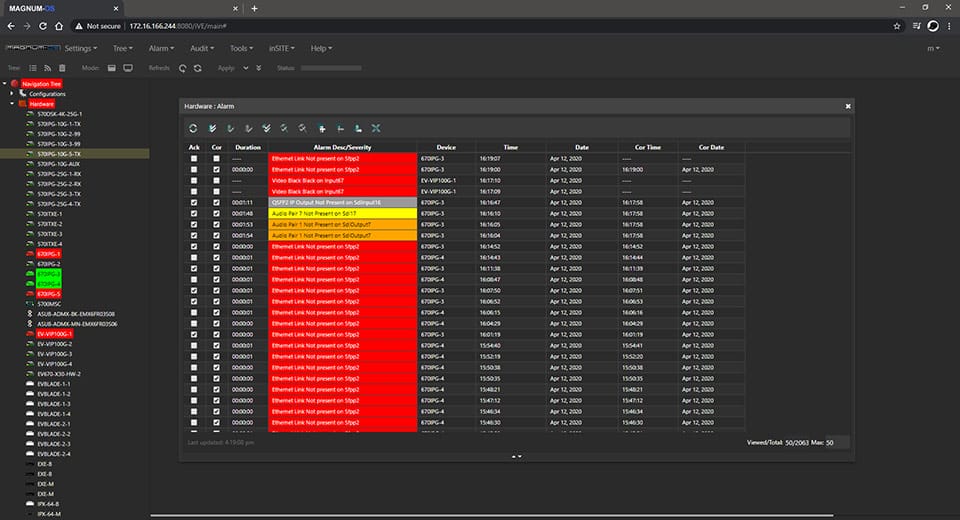
Task: Select 5700MSC tree item
Action: 50,304
